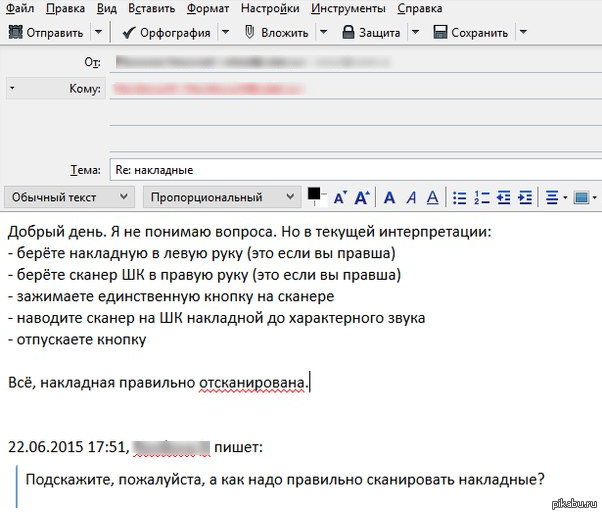Image resolution: width=602 pixels, height=515 pixels.
Task: Click the Тема subject field
Action: pos(356,170)
